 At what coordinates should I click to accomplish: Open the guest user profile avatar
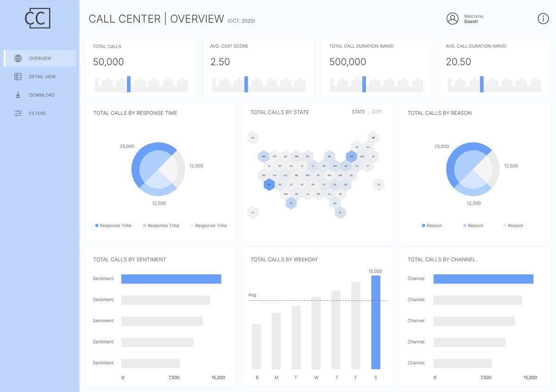(453, 19)
